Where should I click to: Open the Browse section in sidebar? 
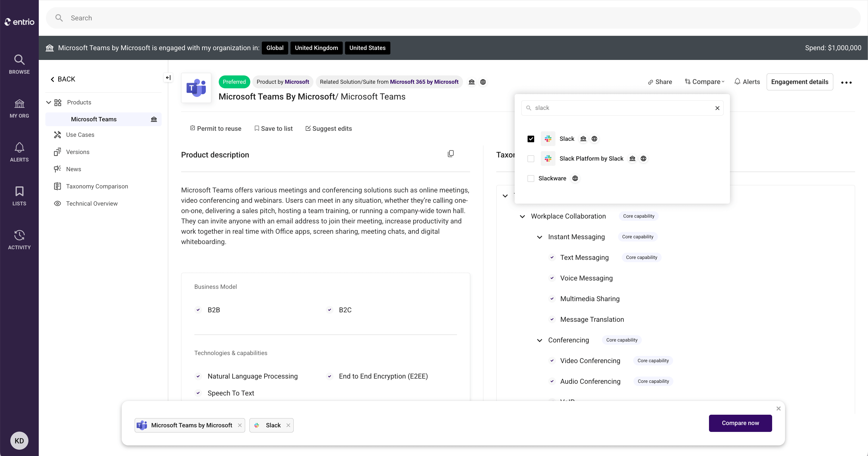[x=19, y=64]
